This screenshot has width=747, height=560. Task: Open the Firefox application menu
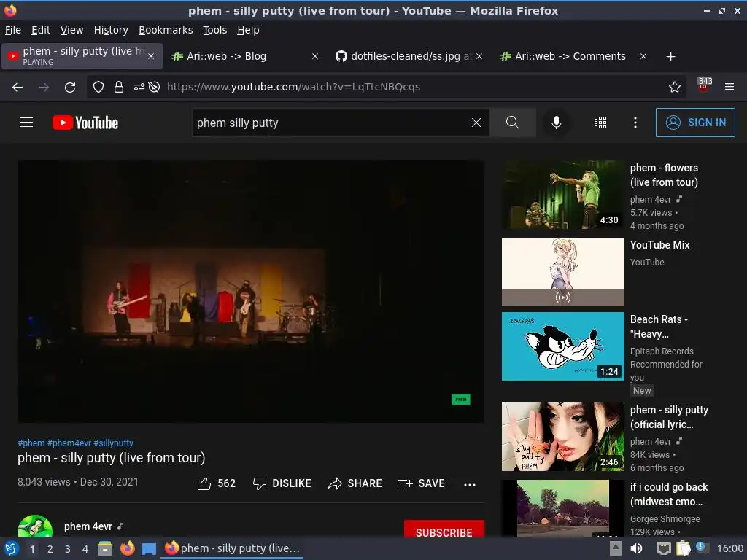[x=729, y=87]
